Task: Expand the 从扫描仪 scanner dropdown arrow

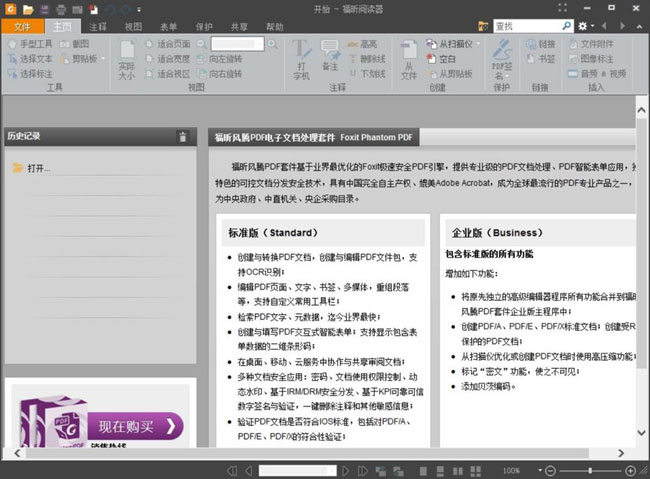Action: (478, 44)
